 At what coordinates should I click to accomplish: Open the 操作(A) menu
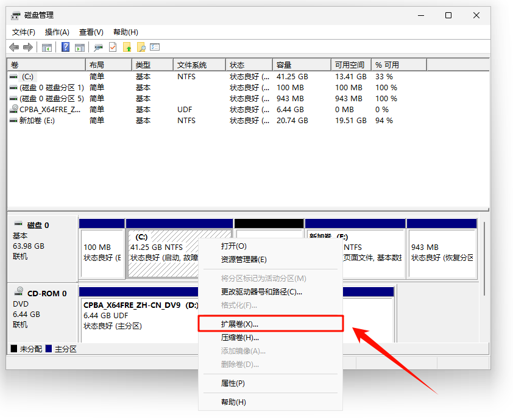[x=57, y=32]
